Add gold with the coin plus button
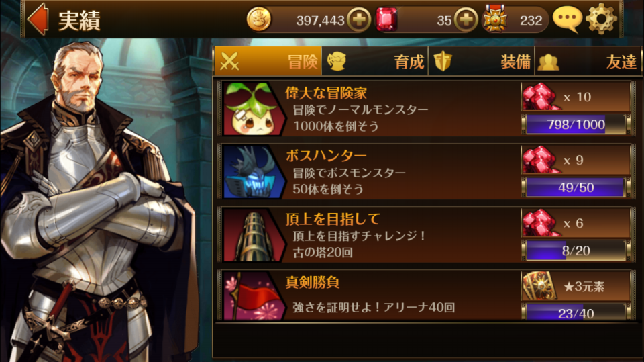This screenshot has width=644, height=362. pyautogui.click(x=359, y=19)
